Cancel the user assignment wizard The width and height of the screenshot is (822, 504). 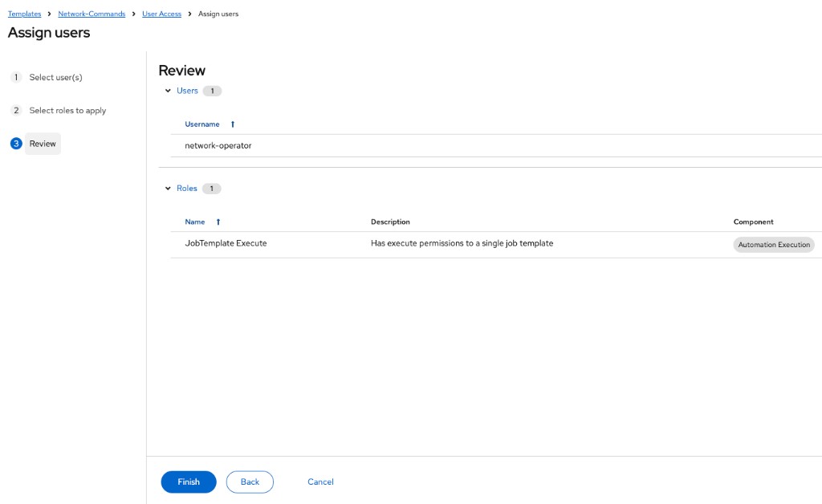(x=320, y=482)
